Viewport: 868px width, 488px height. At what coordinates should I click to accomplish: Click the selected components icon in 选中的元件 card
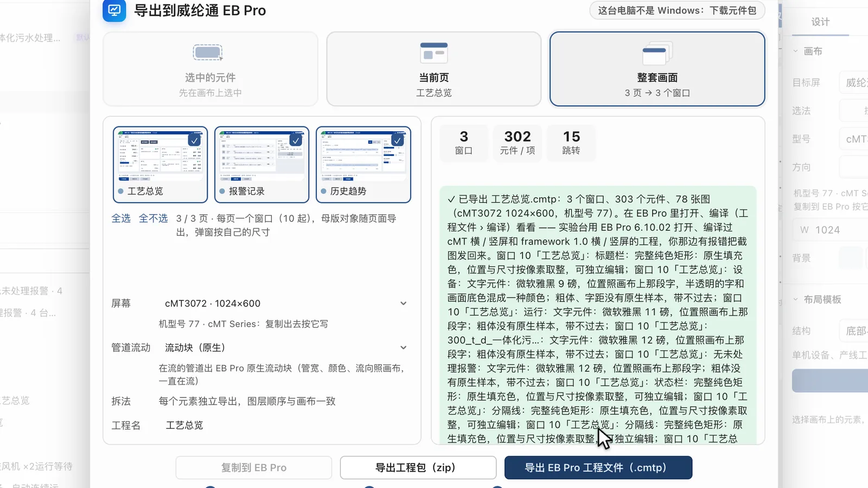tap(208, 53)
